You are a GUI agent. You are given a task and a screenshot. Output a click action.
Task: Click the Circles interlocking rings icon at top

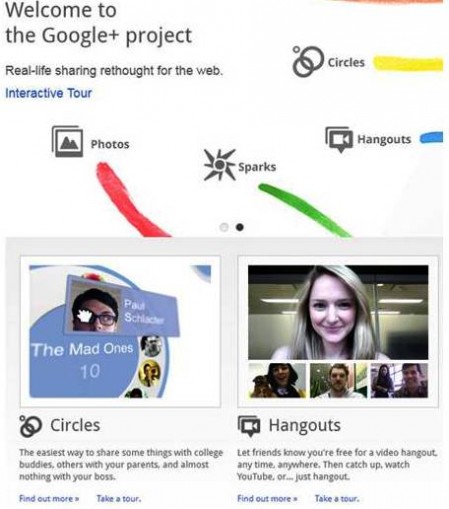(x=308, y=61)
